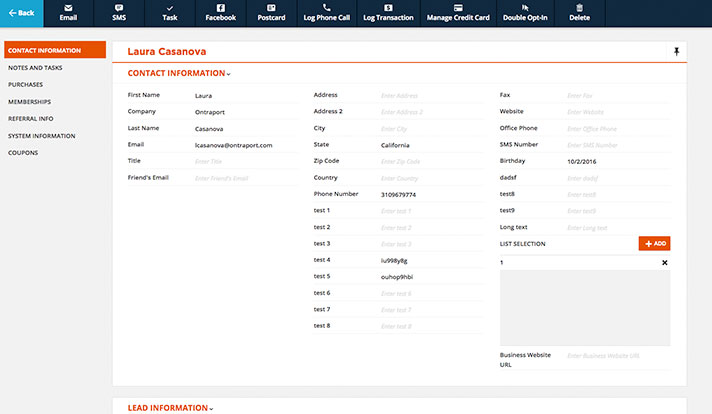
Task: Delete the contact using the trash icon
Action: [x=580, y=13]
